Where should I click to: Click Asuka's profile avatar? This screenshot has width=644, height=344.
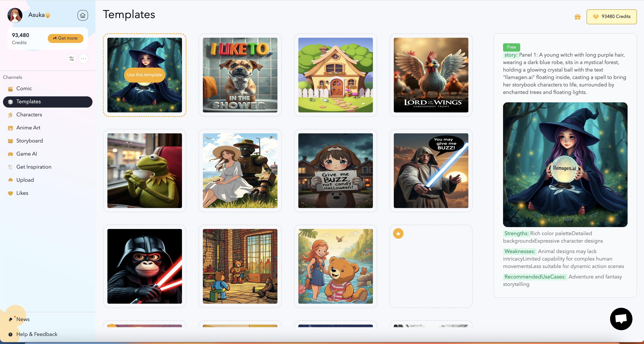[15, 15]
